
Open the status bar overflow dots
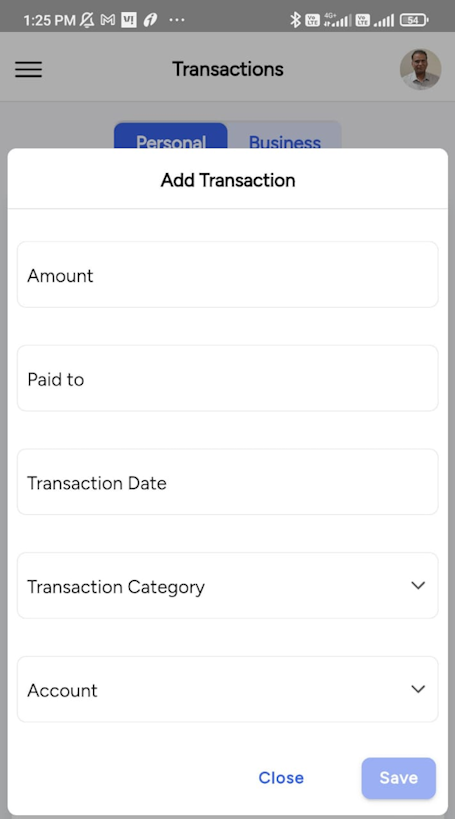tap(177, 20)
